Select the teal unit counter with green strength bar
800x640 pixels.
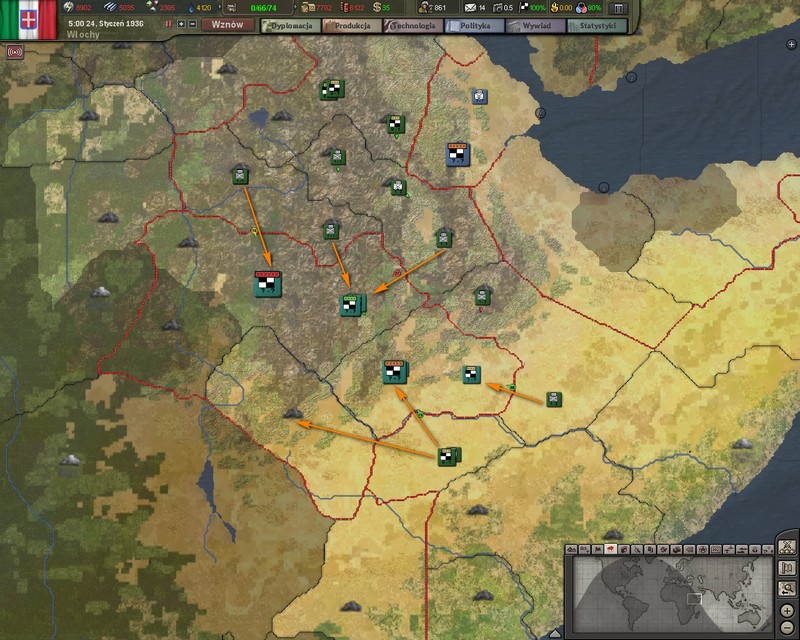coord(351,305)
